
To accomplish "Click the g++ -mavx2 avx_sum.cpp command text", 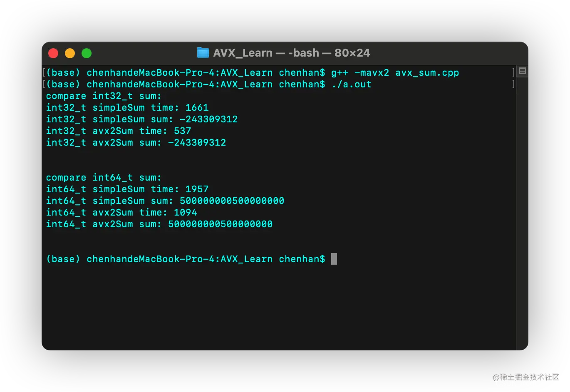I will tap(395, 73).
